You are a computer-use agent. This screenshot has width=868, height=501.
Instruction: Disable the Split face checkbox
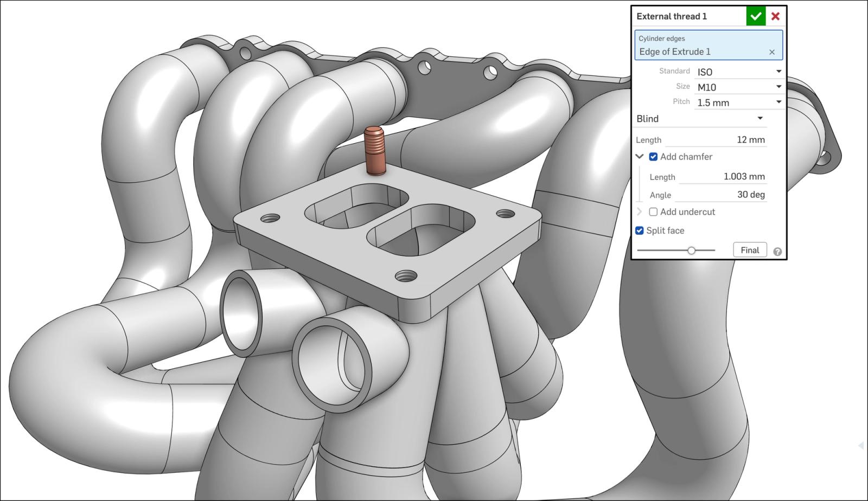(640, 230)
